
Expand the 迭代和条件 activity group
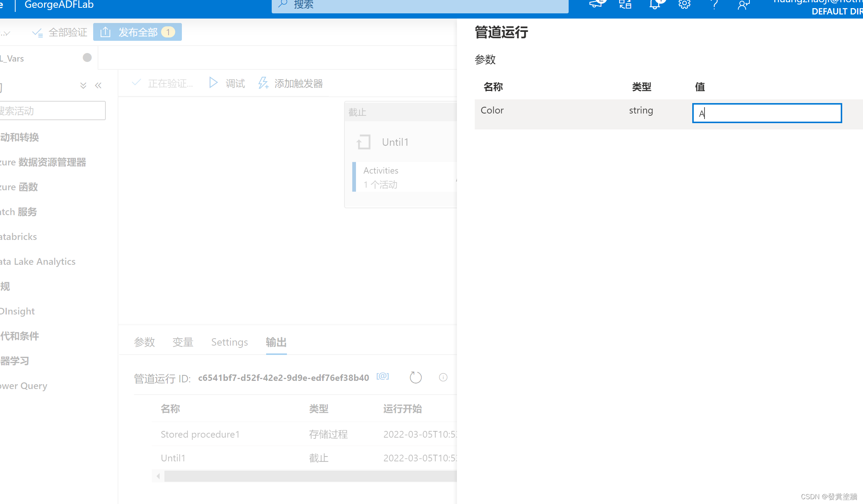(20, 336)
